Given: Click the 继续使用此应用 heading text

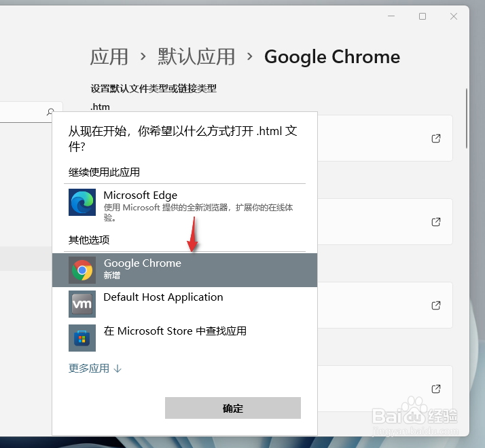Looking at the screenshot, I should pyautogui.click(x=104, y=172).
